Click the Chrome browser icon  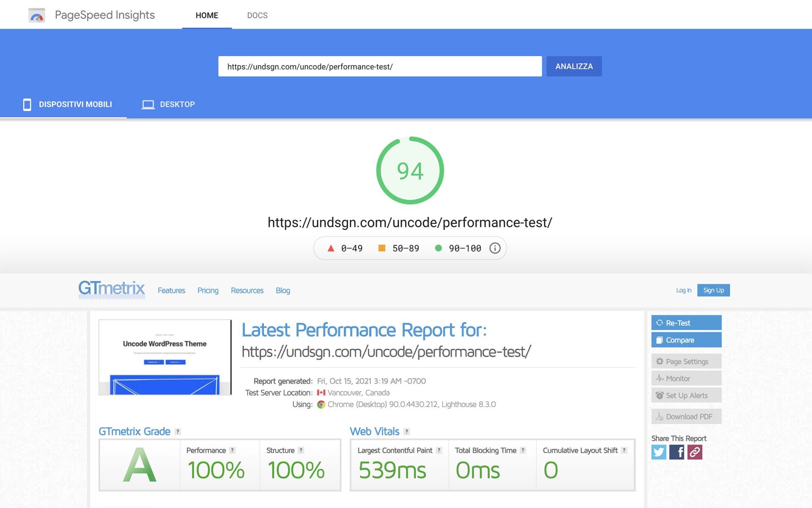pyautogui.click(x=321, y=405)
